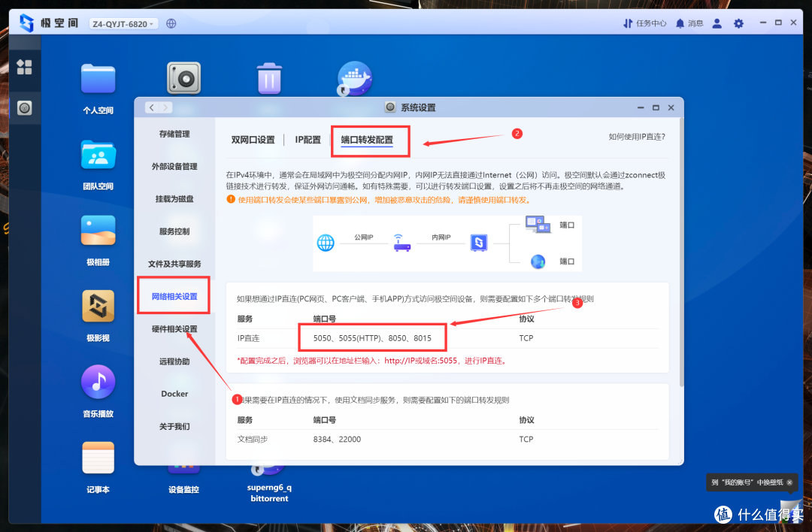Screen dimensions: 812x532
Task: Open the user account icon
Action: pyautogui.click(x=717, y=23)
